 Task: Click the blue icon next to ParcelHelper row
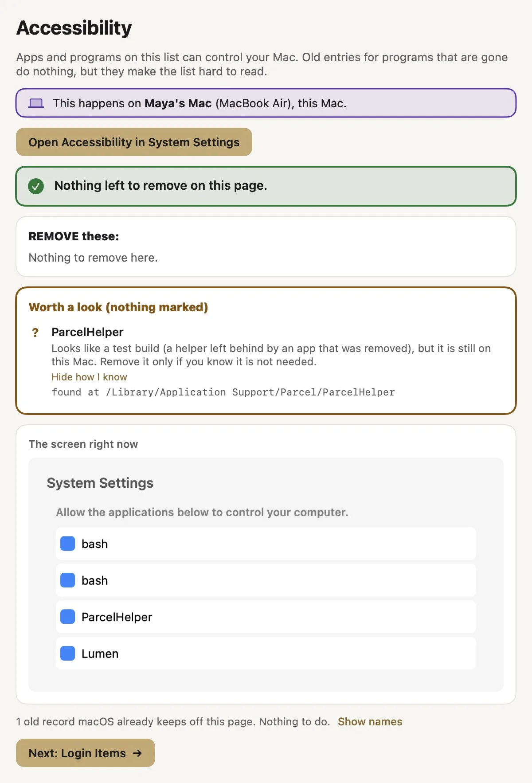tap(67, 617)
